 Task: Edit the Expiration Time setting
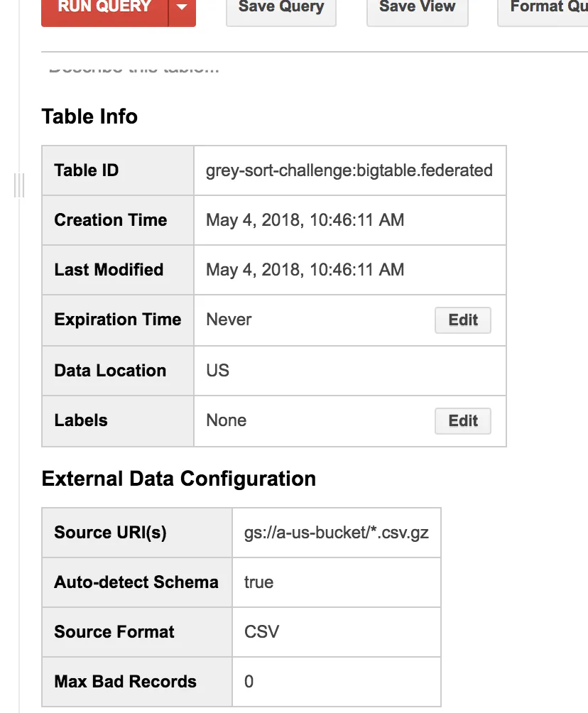coord(462,320)
